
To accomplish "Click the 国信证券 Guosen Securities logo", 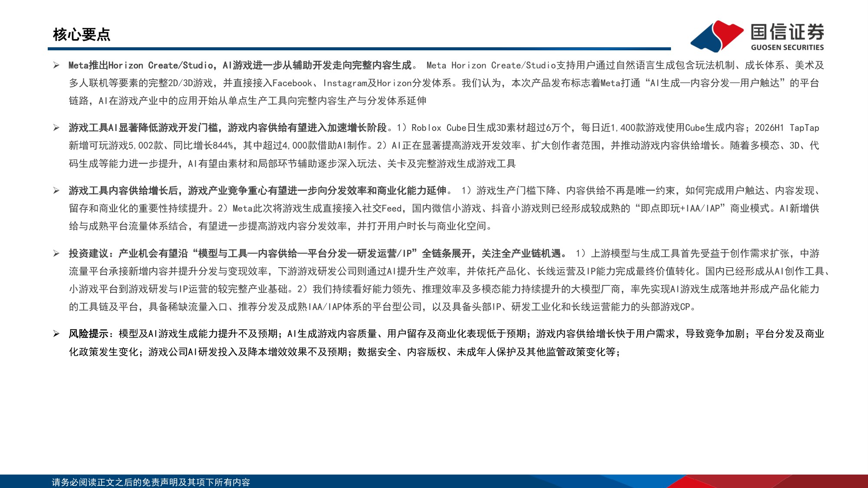I will click(757, 36).
